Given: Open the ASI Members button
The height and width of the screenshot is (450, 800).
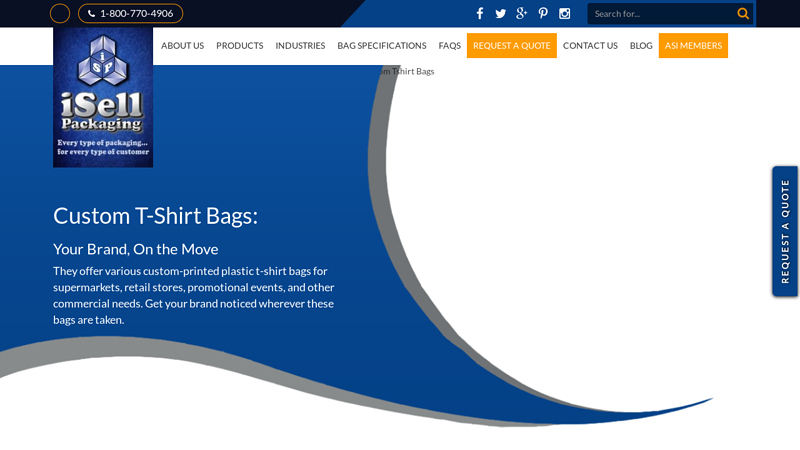Looking at the screenshot, I should coord(693,46).
